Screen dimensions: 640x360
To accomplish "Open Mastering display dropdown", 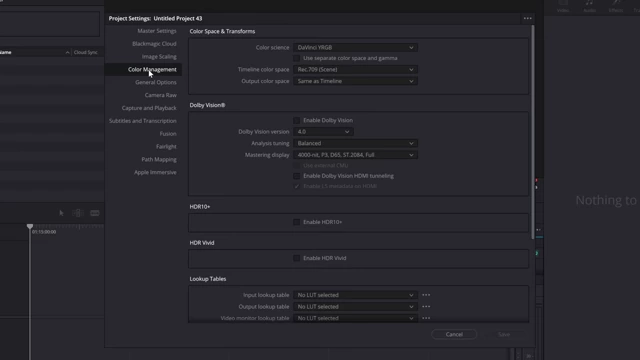I will [x=355, y=155].
